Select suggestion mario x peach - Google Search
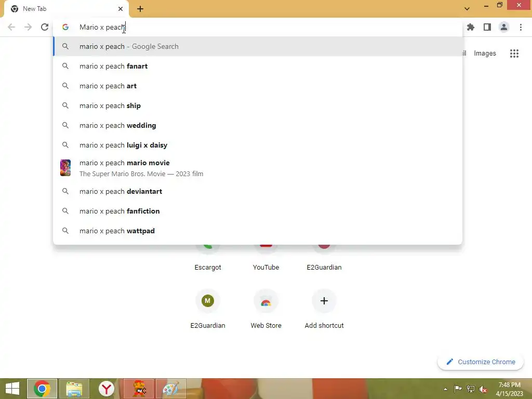Viewport: 532px width, 399px height. tap(258, 46)
